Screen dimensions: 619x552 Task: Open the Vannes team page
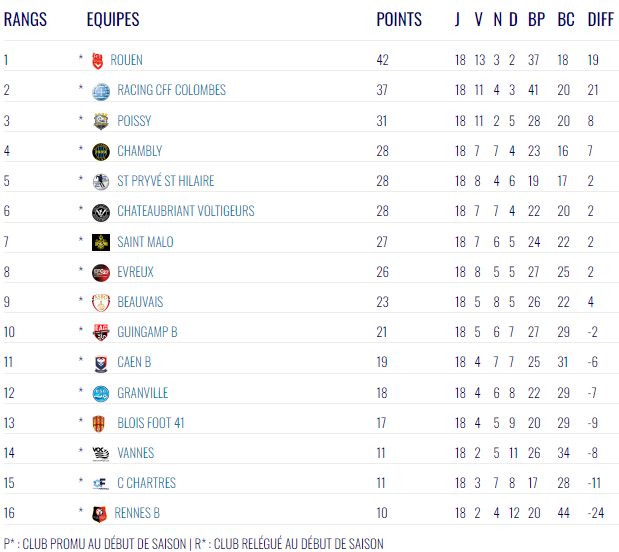[x=136, y=453]
